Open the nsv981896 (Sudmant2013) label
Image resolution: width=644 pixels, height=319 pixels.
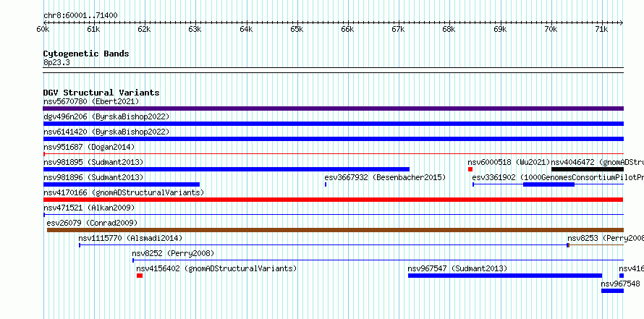point(93,177)
